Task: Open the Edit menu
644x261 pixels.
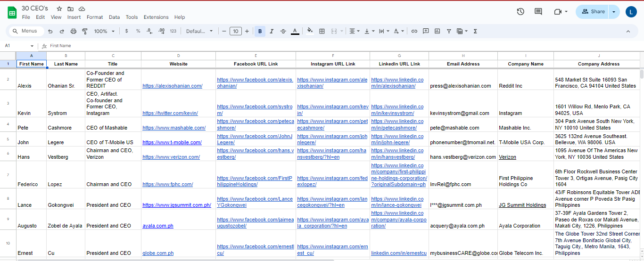Action: pyautogui.click(x=41, y=17)
